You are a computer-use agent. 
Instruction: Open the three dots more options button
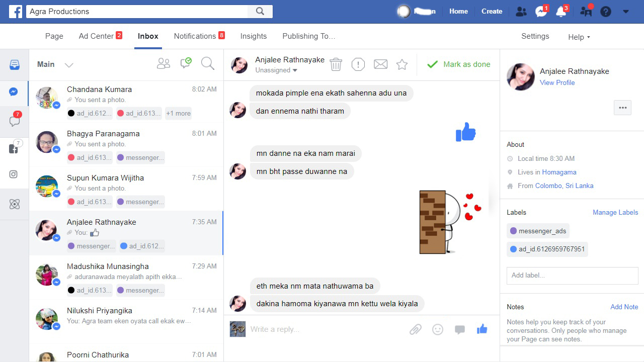(x=622, y=108)
